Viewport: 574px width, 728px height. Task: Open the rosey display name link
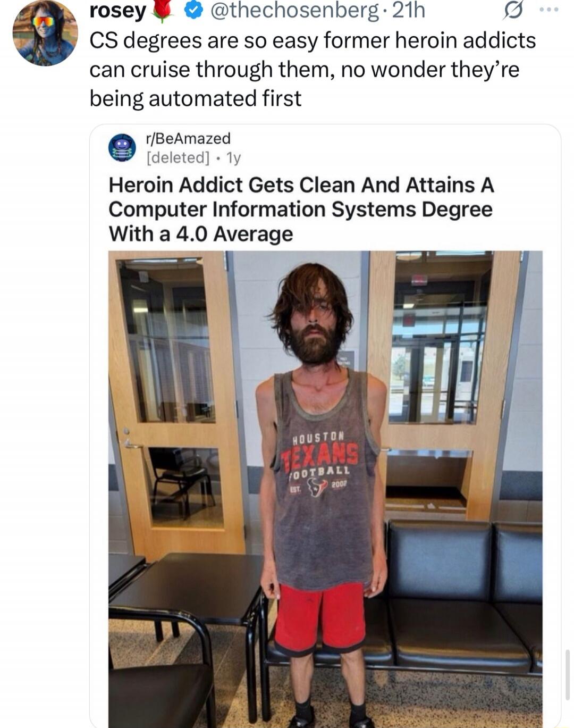tap(117, 11)
